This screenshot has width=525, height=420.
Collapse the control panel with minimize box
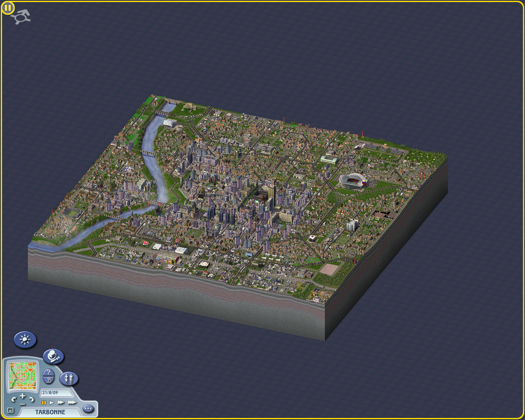pyautogui.click(x=11, y=410)
